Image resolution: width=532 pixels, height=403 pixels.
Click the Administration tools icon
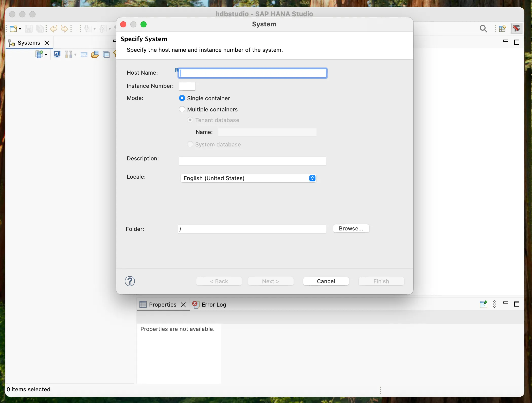(x=68, y=54)
